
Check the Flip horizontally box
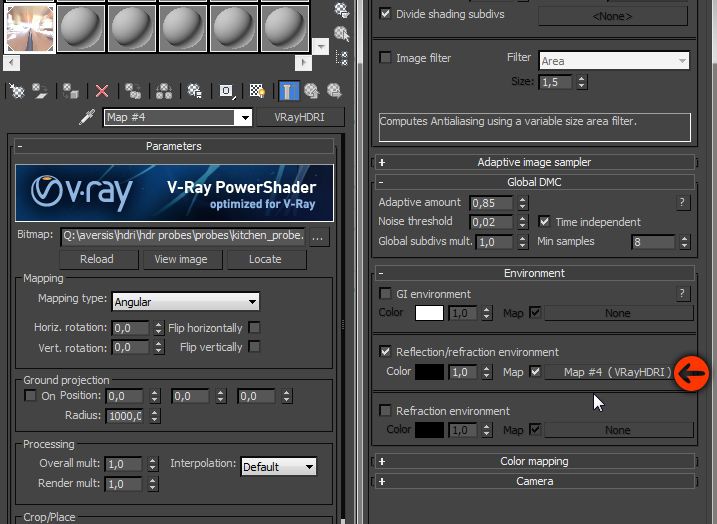254,327
